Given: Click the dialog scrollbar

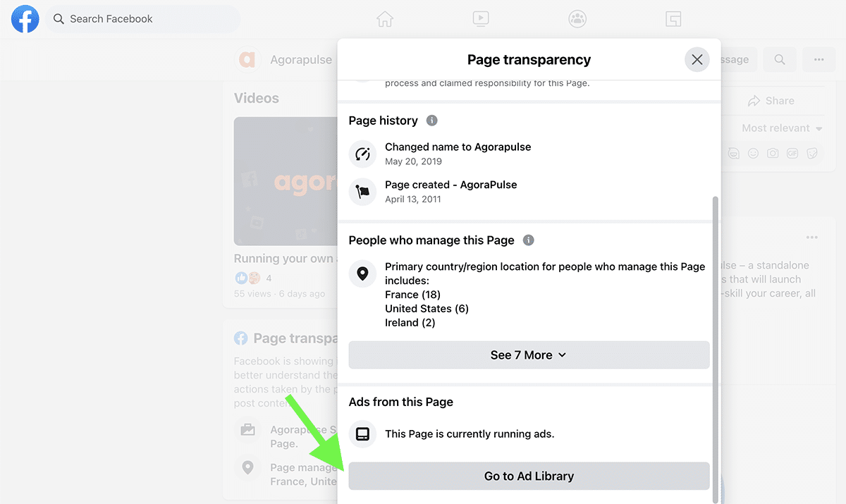Looking at the screenshot, I should 716,349.
